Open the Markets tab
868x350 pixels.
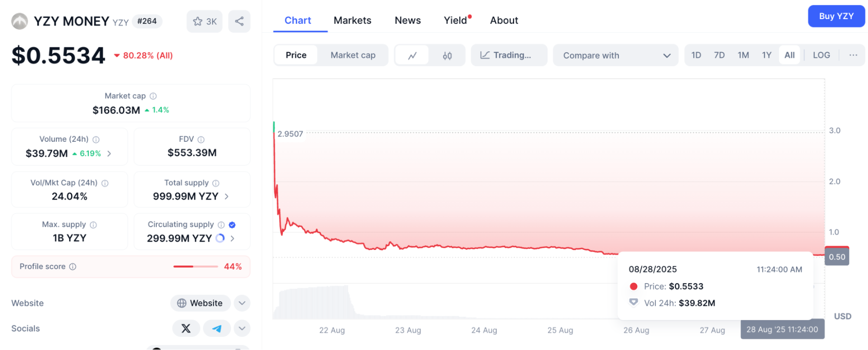352,20
